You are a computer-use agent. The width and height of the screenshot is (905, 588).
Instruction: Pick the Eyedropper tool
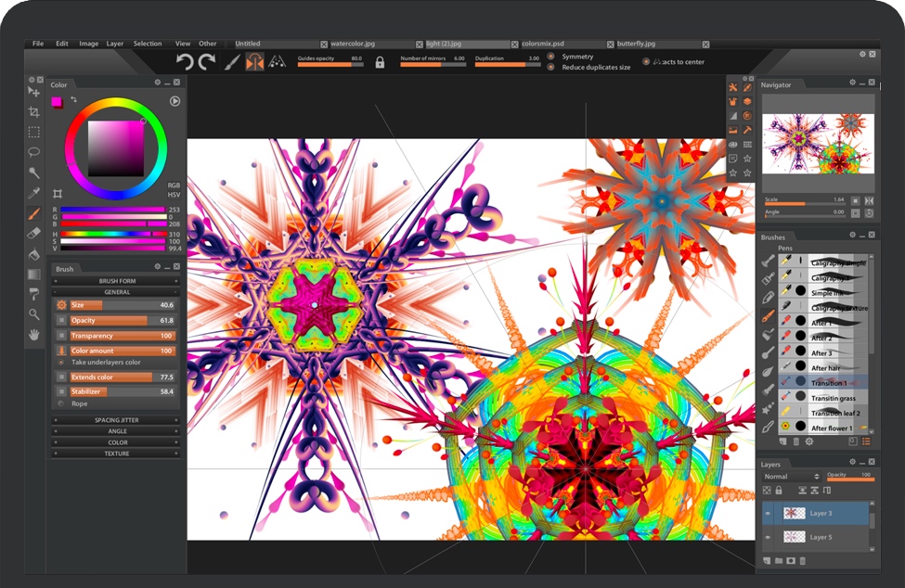pos(34,193)
